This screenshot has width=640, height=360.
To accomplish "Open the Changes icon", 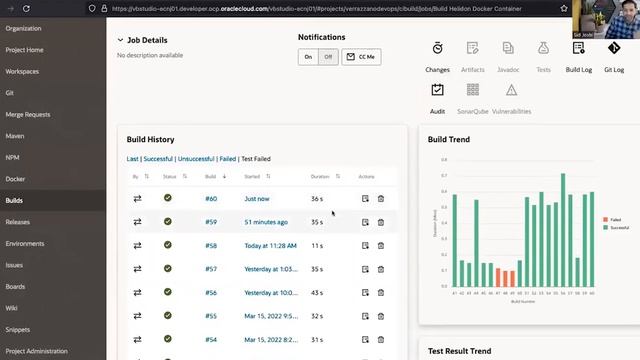I will point(437,48).
